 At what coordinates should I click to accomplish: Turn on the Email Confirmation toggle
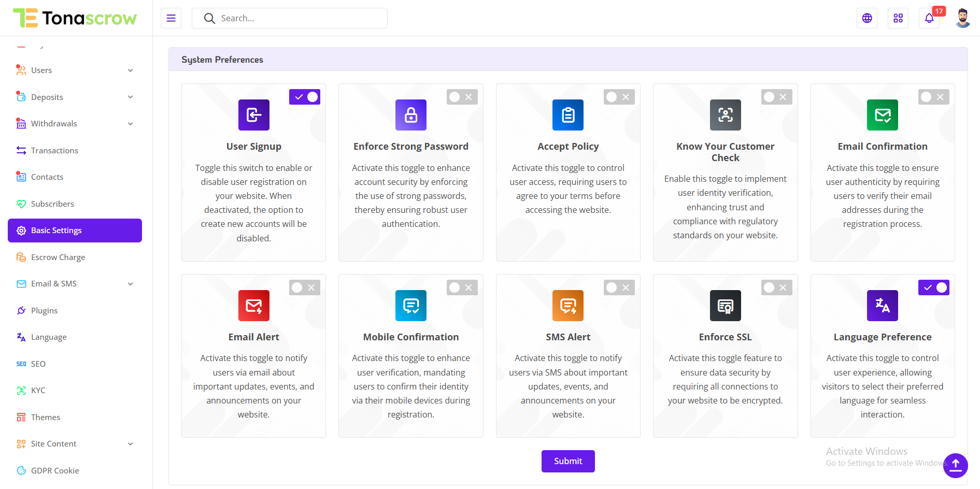[933, 97]
